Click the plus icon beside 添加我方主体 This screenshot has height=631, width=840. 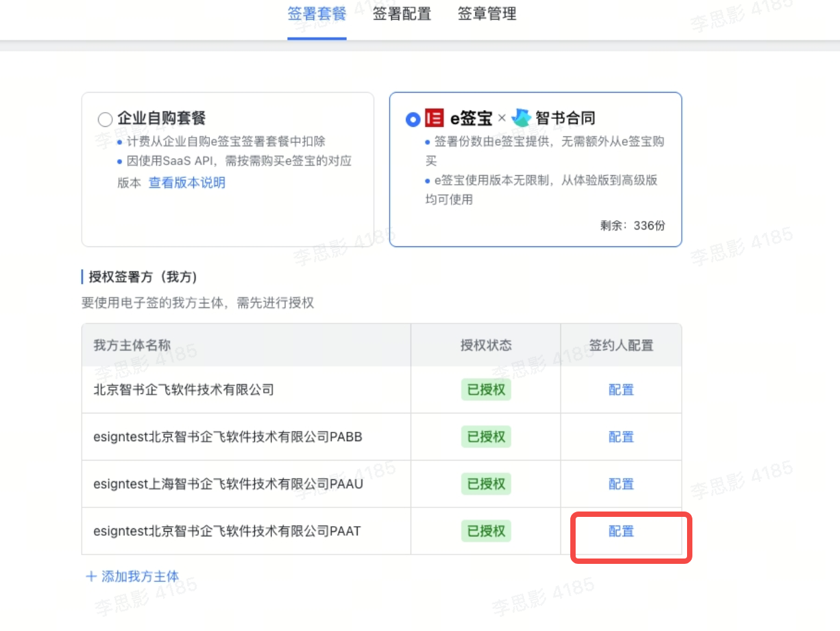[91, 576]
